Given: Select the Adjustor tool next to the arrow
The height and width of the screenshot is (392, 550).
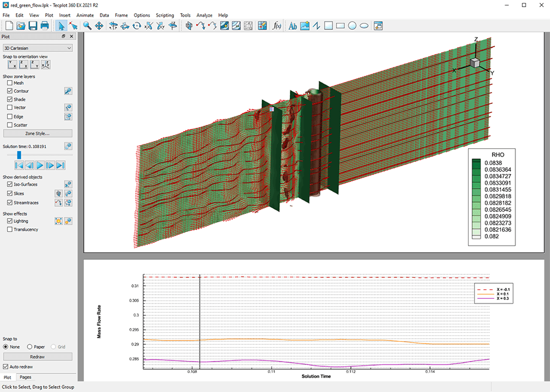Looking at the screenshot, I should click(x=74, y=26).
